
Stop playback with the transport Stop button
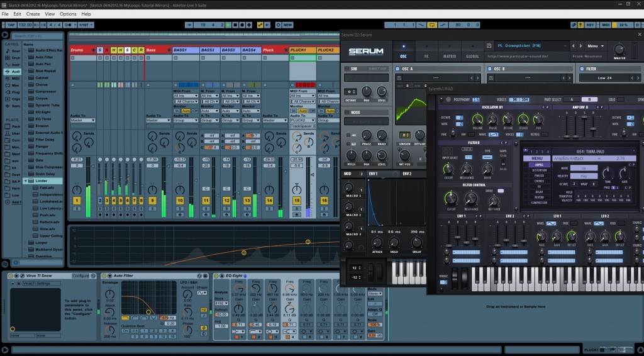(x=235, y=25)
